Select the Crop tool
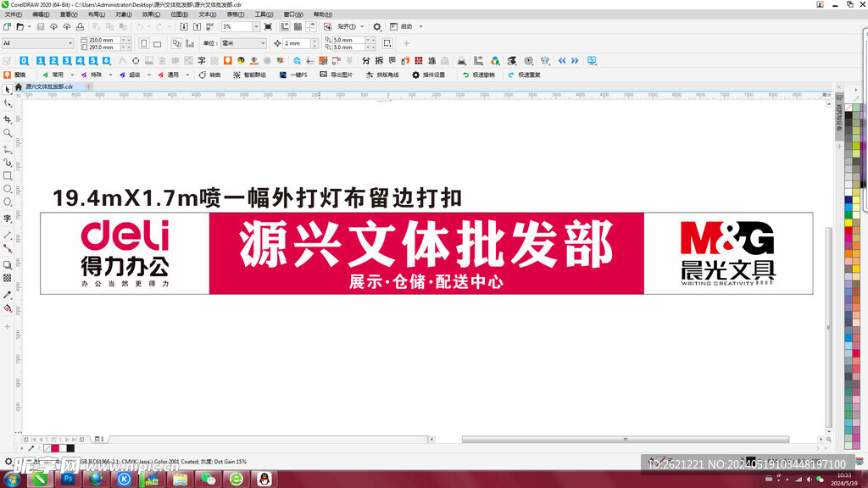The image size is (868, 488). (x=7, y=119)
